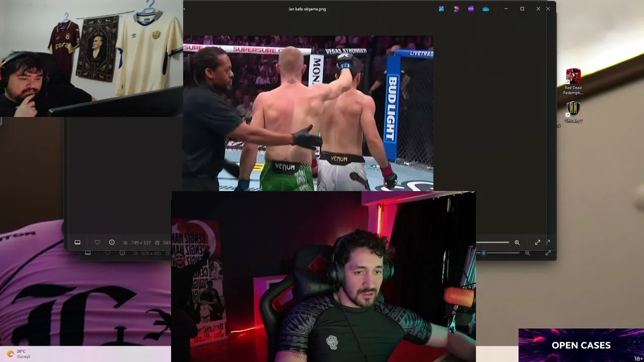644x362 pixels.
Task: Click the OPEN CASES banner
Action: 581,345
